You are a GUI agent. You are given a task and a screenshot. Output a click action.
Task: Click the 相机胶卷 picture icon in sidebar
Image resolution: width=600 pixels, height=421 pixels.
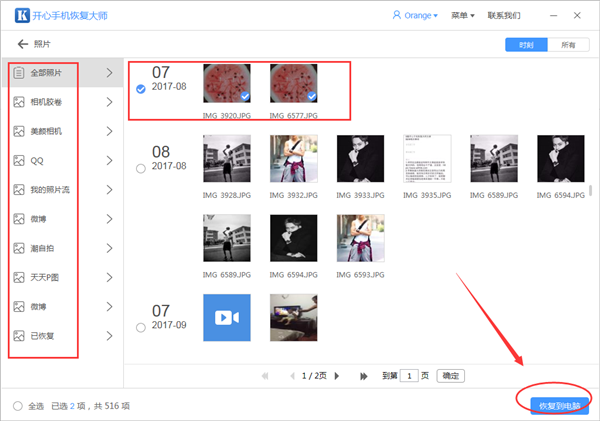click(19, 102)
